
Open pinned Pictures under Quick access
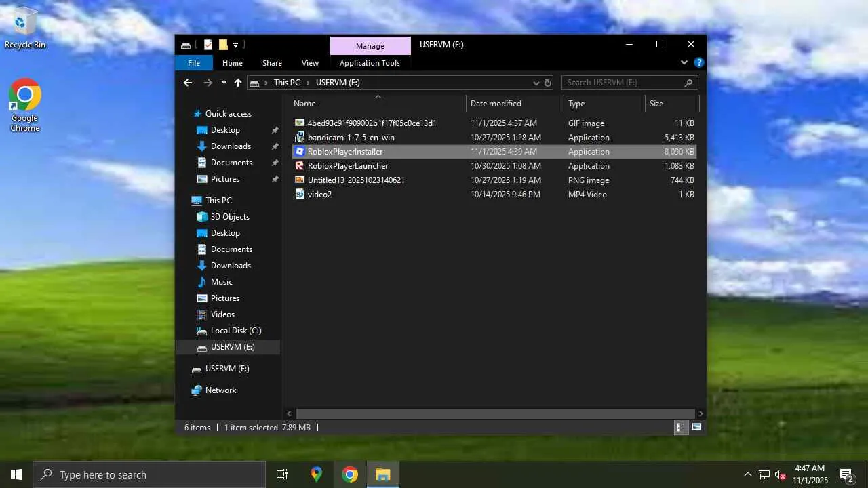click(224, 179)
